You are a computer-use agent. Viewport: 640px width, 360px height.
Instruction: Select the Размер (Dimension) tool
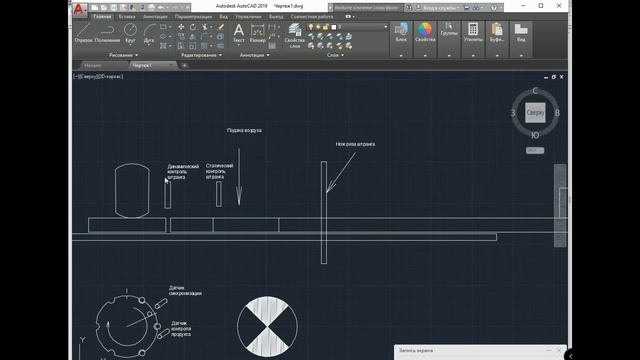[x=258, y=33]
